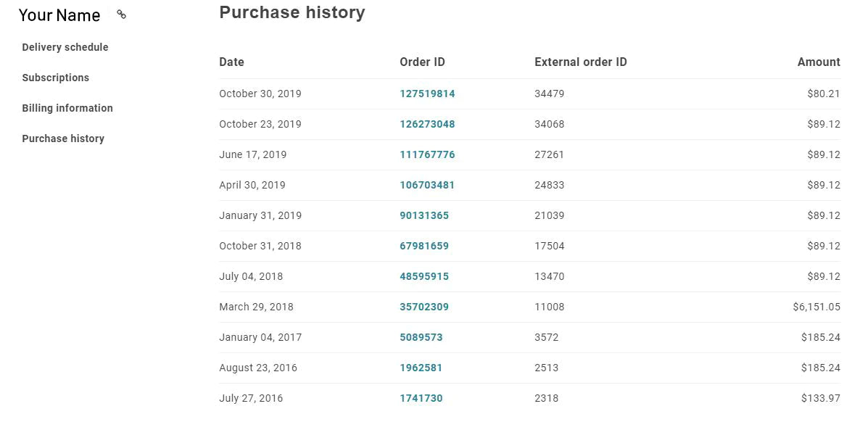The height and width of the screenshot is (422, 868).
Task: Select Purchase history in the sidebar
Action: [63, 138]
